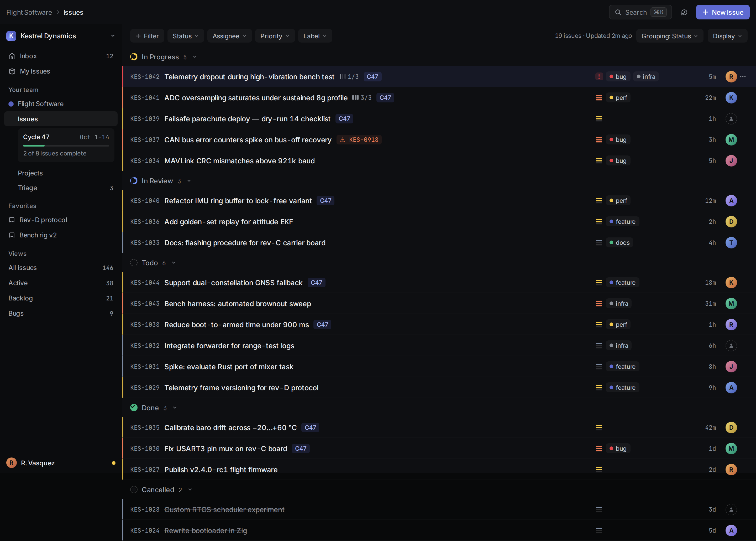
Task: Click the In Progress status circle icon
Action: click(134, 57)
